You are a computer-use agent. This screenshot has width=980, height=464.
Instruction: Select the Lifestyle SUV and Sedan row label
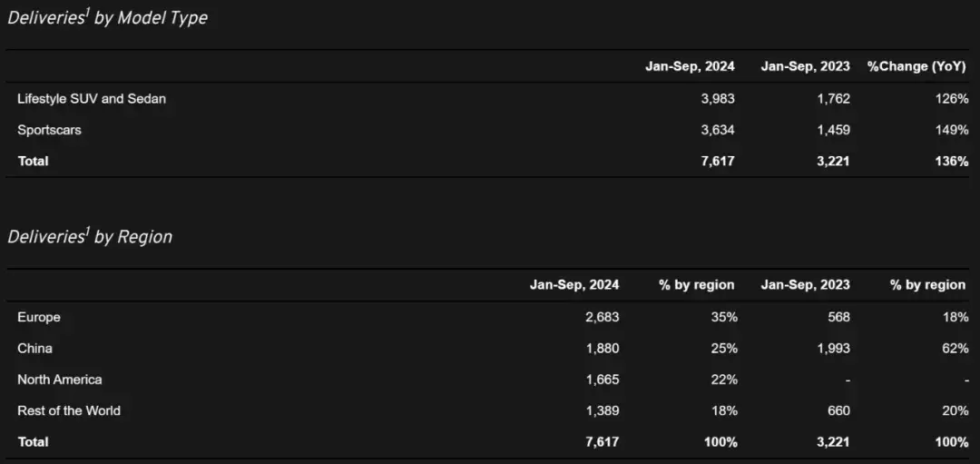pyautogui.click(x=92, y=98)
